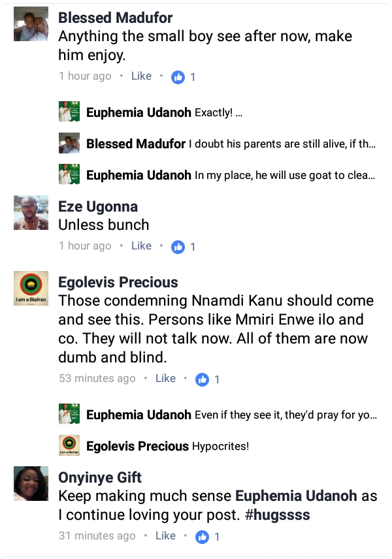Click thumbs-up reaction icon on Onyinye Gift's comment
392x559 pixels.
(x=202, y=537)
